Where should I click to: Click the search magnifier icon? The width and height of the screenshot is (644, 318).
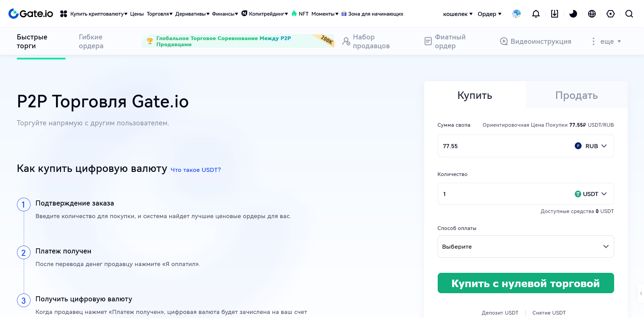(x=629, y=14)
